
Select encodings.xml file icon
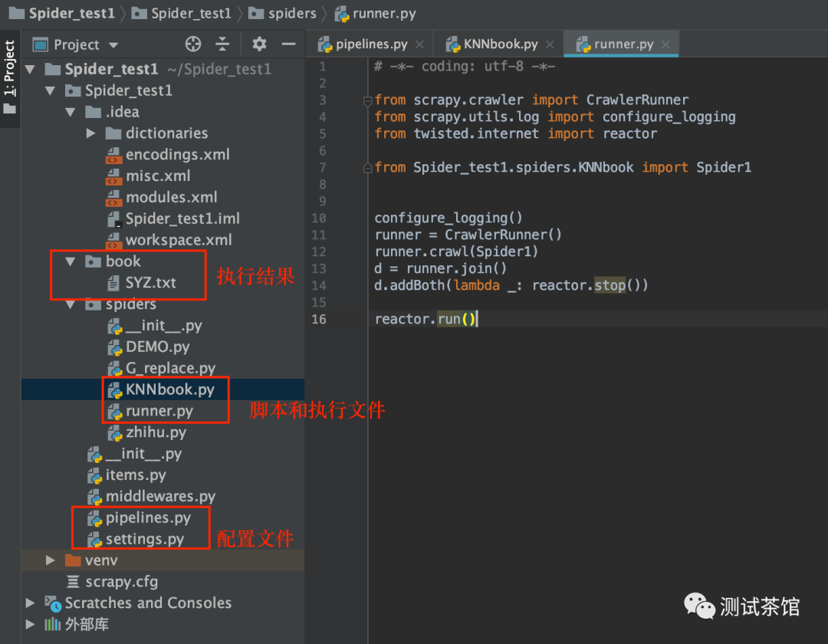113,155
